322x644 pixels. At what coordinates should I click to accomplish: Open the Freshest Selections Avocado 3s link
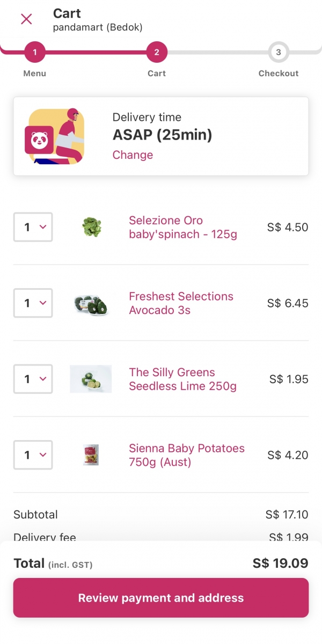coord(180,303)
